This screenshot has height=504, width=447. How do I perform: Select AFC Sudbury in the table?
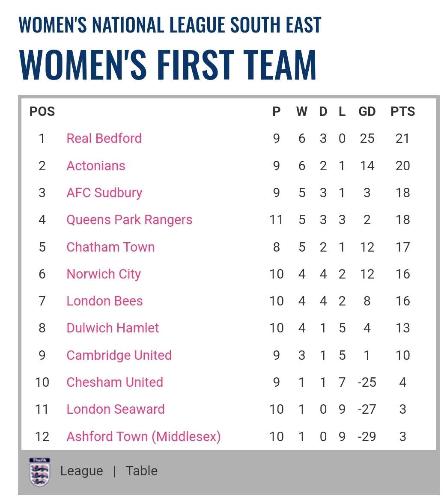click(x=104, y=193)
